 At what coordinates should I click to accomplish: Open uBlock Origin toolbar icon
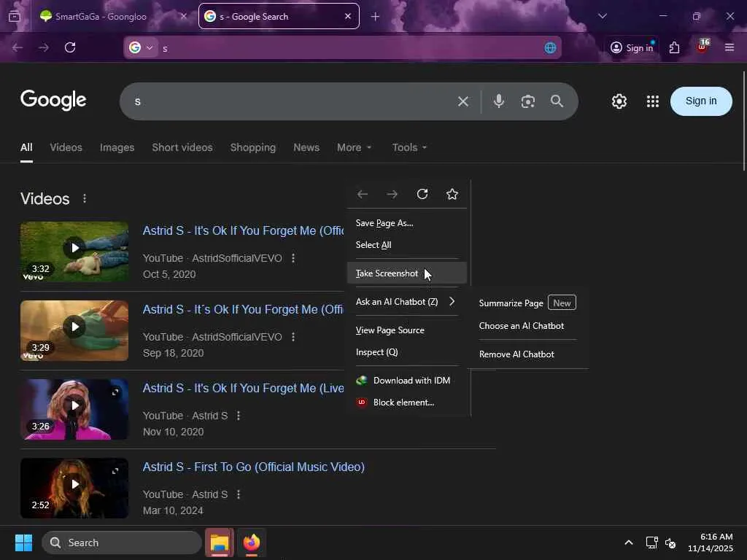[703, 47]
